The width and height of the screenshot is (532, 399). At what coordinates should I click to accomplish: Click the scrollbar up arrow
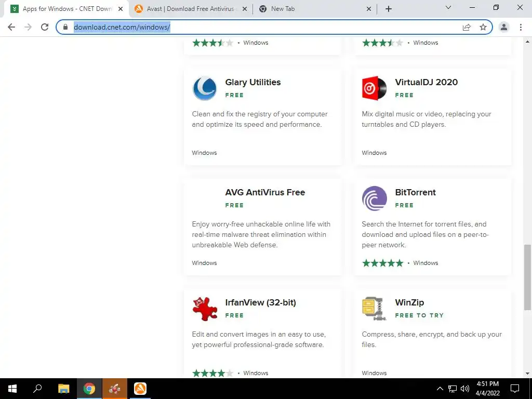click(x=527, y=42)
